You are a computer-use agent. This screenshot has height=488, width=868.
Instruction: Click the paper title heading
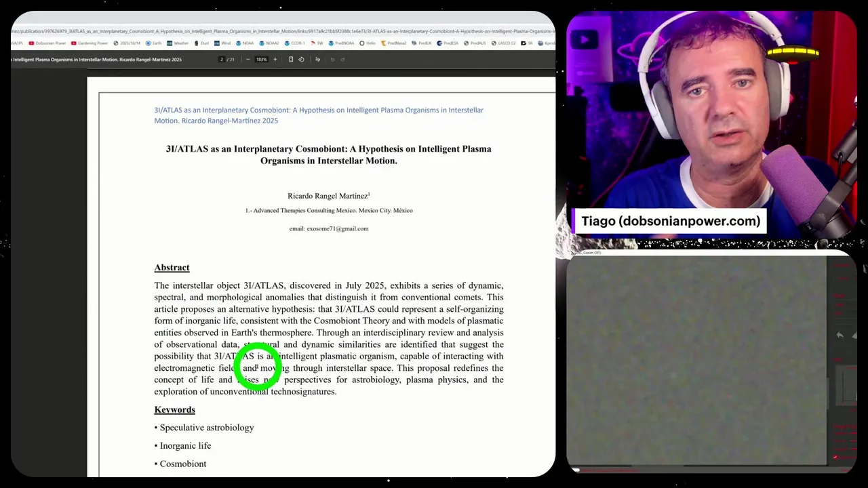(329, 155)
